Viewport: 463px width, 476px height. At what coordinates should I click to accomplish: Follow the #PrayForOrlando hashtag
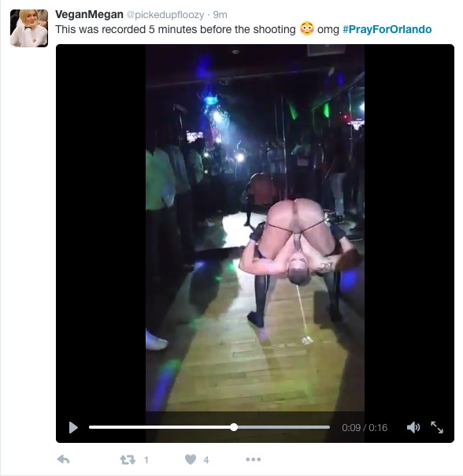coord(387,29)
